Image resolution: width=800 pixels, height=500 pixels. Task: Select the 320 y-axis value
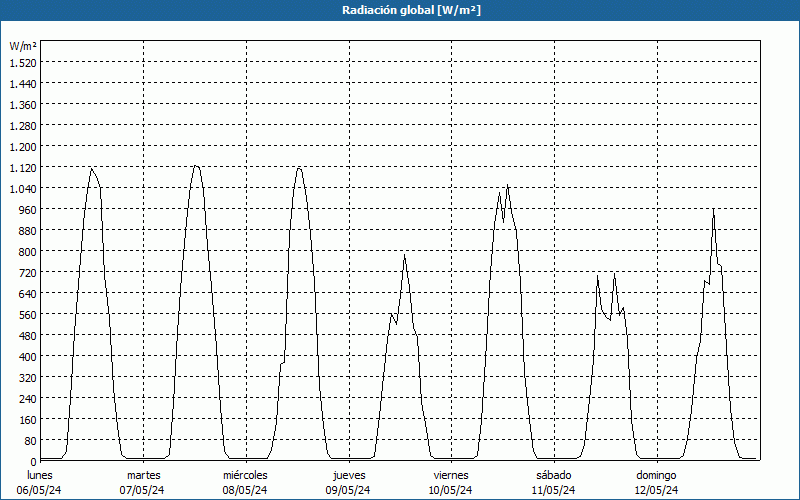[28, 378]
